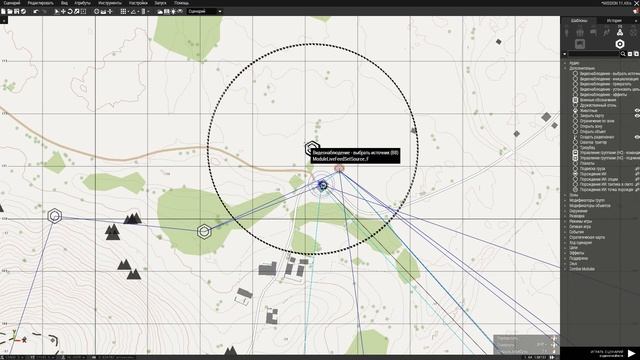This screenshot has height=360, width=640.
Task: Toggle the night vision icon
Action: coord(180,11)
